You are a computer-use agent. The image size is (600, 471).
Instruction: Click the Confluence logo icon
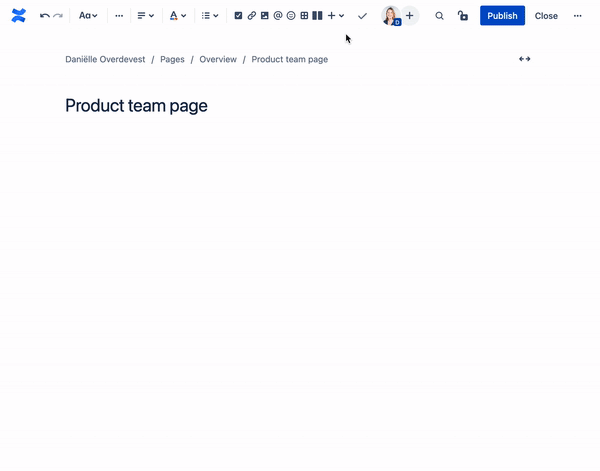point(18,16)
